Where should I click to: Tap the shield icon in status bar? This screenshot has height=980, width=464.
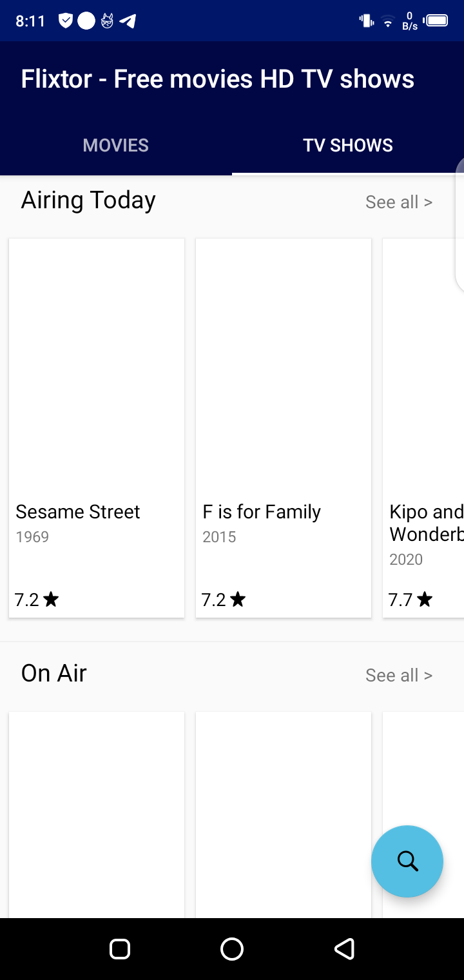pos(65,21)
